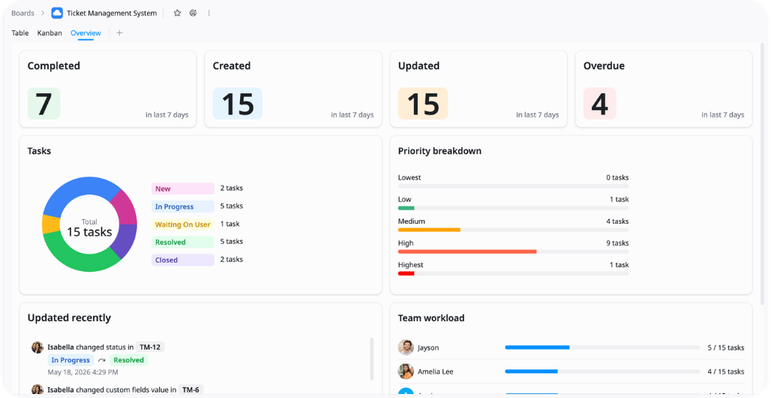Click the blue Ticket Management System board icon
Viewport: 771px width, 398px height.
point(57,13)
